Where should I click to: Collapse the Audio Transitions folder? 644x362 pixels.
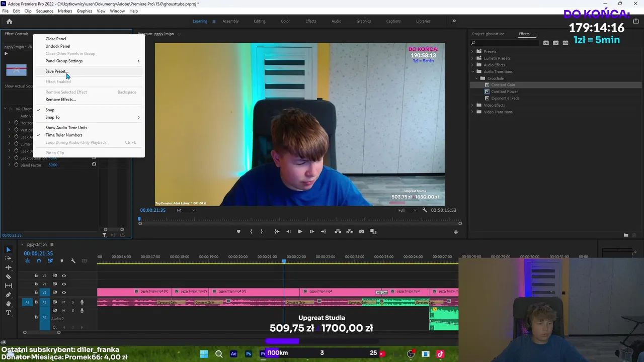tap(472, 71)
